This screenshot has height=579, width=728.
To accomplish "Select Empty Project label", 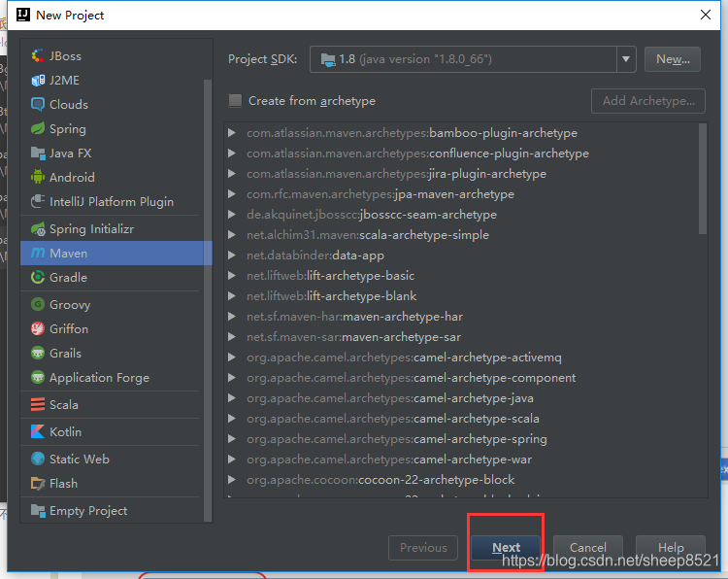I will point(88,511).
